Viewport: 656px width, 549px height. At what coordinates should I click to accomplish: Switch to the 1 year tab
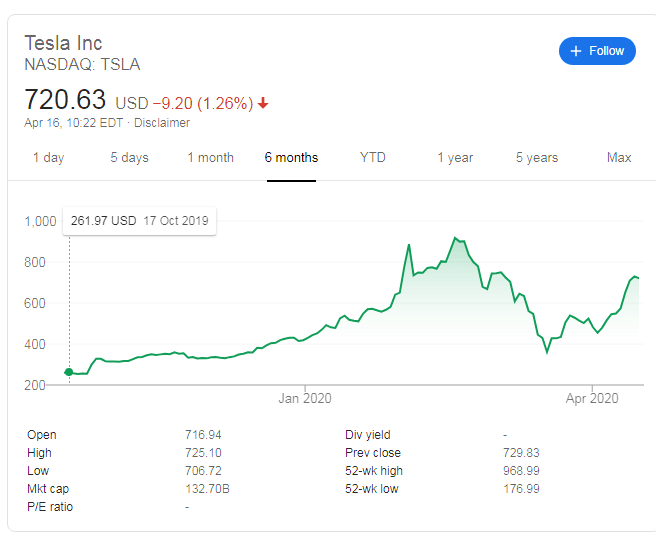[x=455, y=158]
